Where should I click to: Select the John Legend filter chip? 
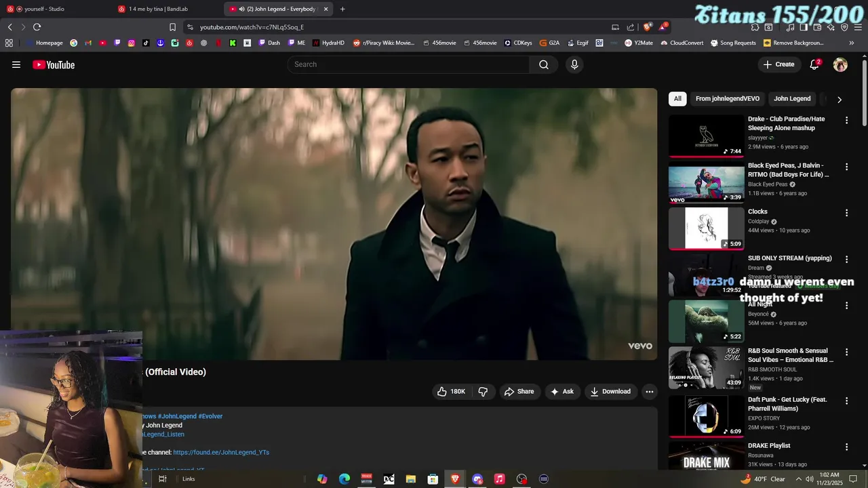point(792,99)
